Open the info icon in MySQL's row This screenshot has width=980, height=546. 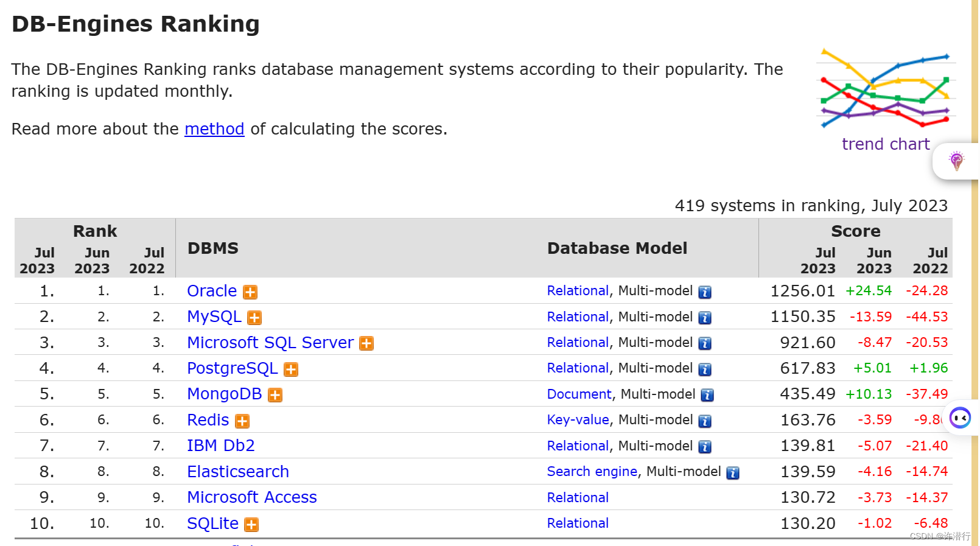705,318
